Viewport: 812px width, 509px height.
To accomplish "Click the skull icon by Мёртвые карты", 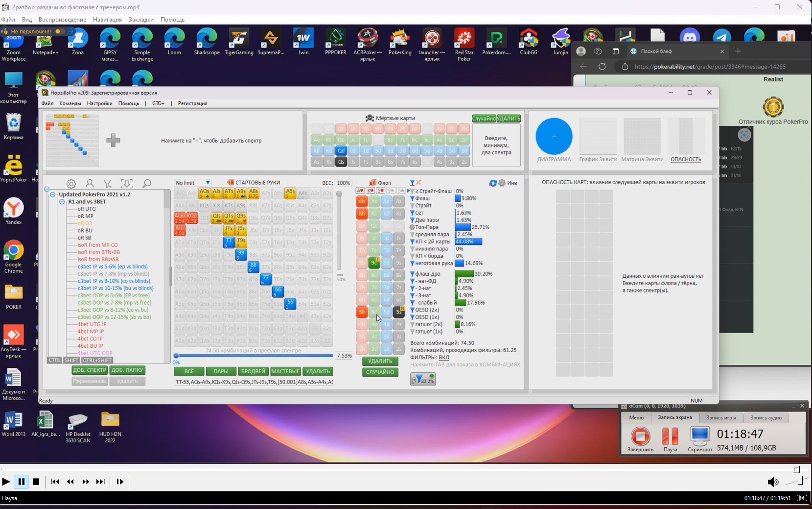I will click(x=370, y=118).
